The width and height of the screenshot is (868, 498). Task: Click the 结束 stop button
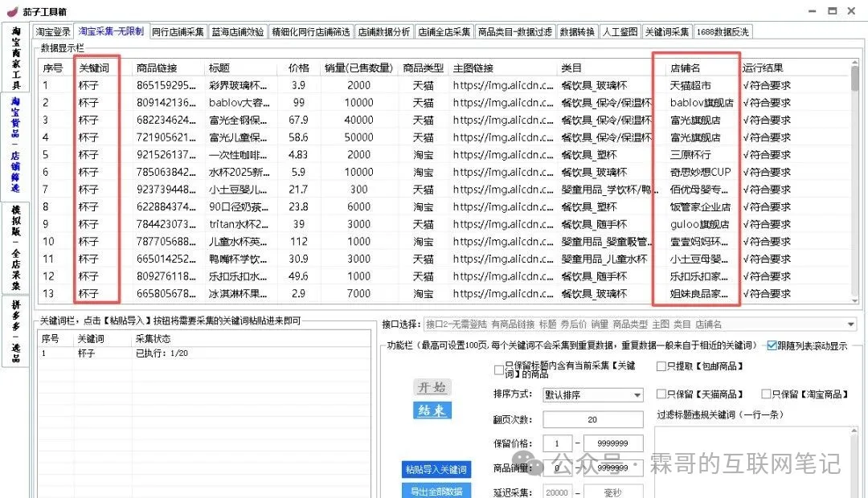coord(432,410)
